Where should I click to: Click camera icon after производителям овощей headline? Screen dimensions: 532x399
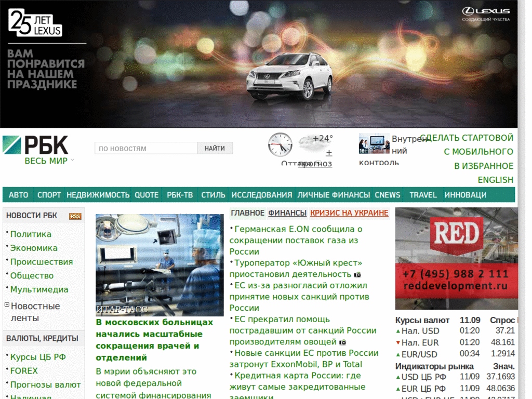343,342
